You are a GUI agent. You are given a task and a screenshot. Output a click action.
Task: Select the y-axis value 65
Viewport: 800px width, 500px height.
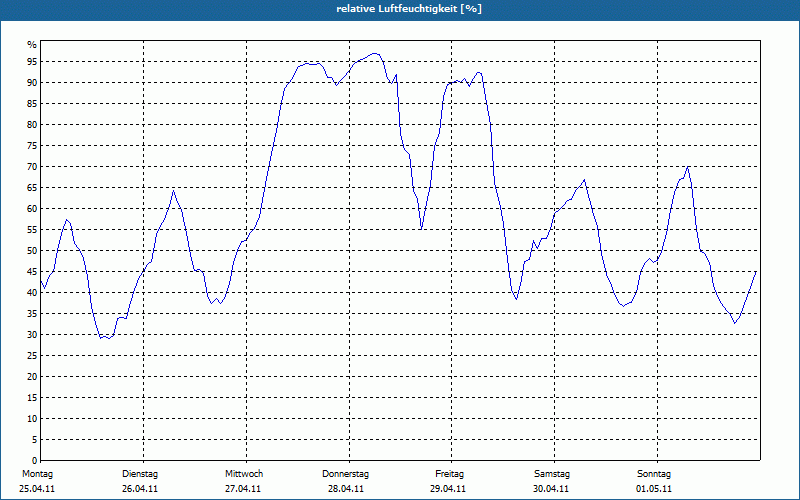click(32, 188)
